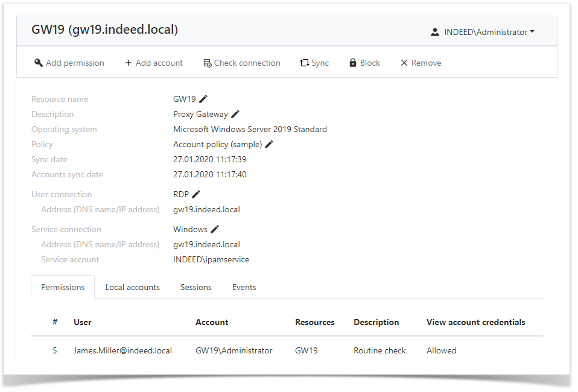
Task: Edit the Proxy Gateway description pencil icon
Action: click(x=235, y=114)
